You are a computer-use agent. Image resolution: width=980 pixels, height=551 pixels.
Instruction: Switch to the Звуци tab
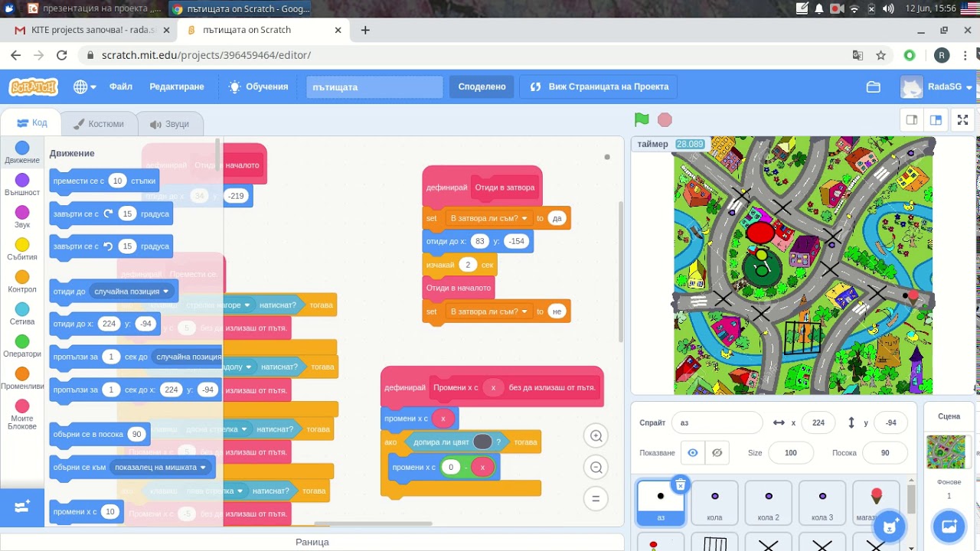[x=169, y=124]
